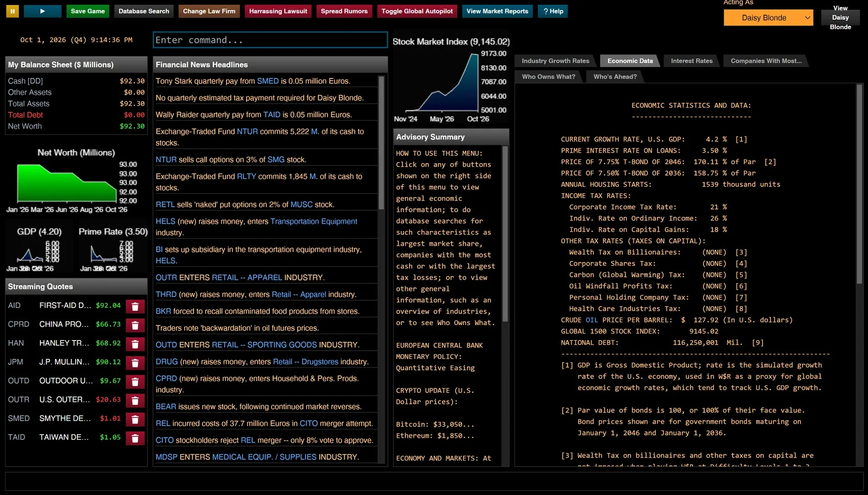Click the Economic Data panel scrollbar

pyautogui.click(x=860, y=183)
